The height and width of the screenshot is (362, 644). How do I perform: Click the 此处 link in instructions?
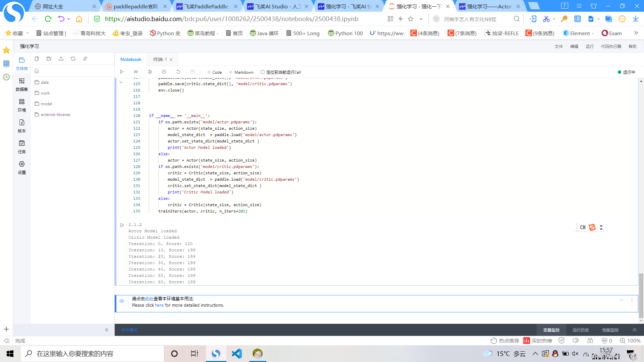149,299
